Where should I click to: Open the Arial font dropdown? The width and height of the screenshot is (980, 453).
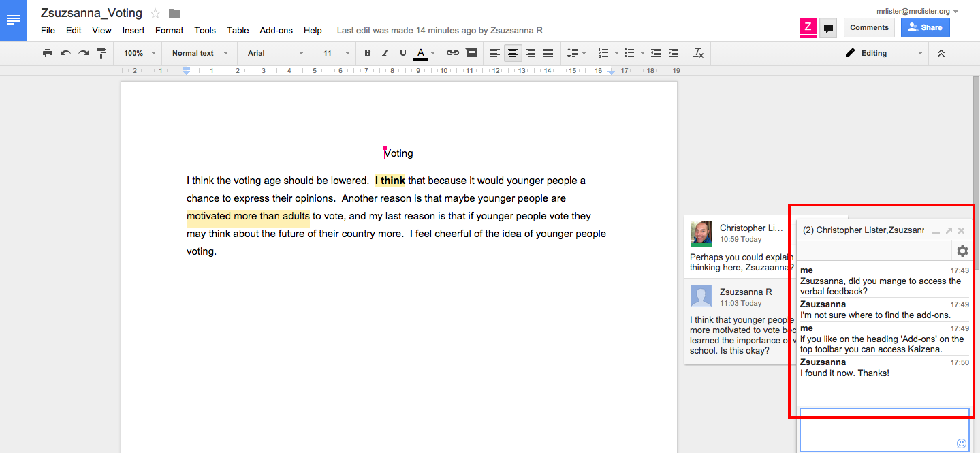click(x=276, y=53)
